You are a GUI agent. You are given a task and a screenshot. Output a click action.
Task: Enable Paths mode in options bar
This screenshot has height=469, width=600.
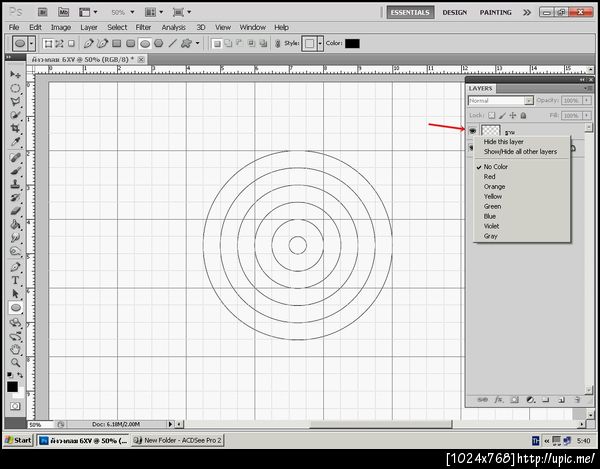pos(59,43)
